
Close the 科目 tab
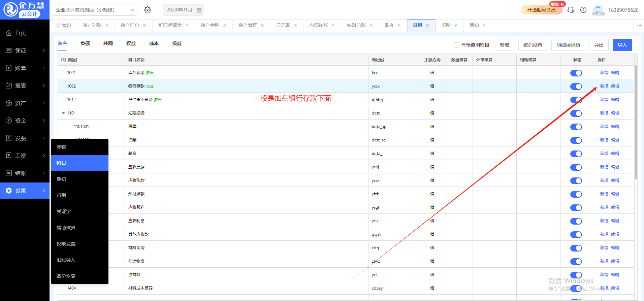click(427, 25)
